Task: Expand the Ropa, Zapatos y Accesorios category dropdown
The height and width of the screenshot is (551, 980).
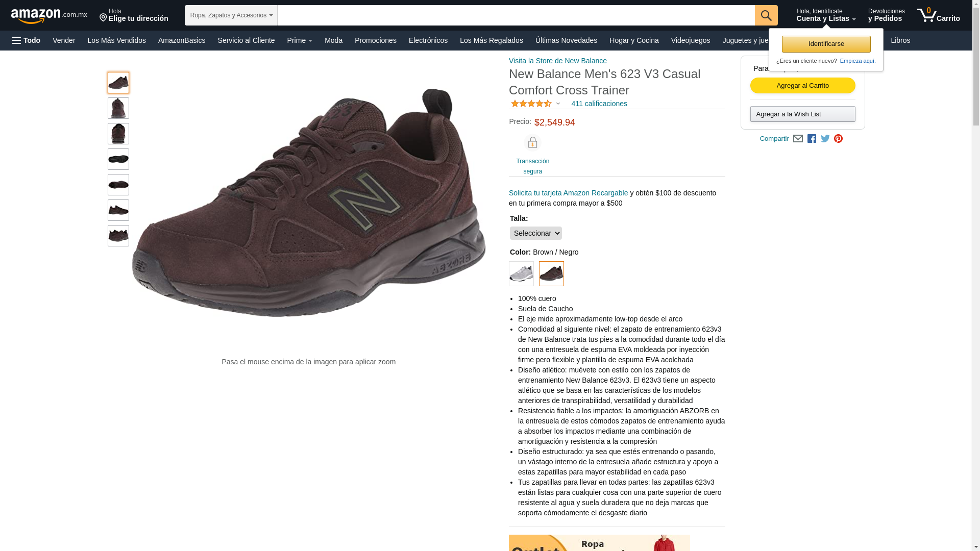Action: [x=231, y=15]
